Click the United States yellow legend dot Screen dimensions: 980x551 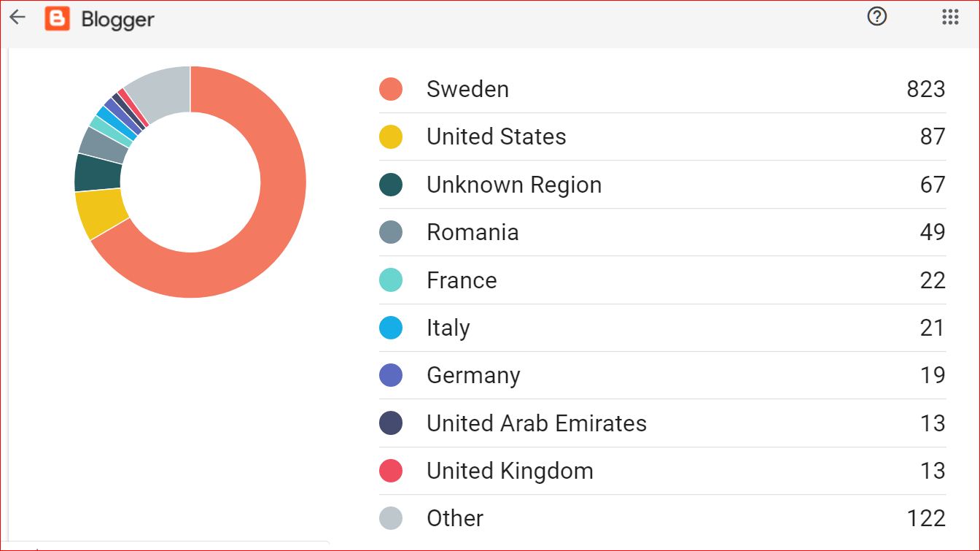pyautogui.click(x=391, y=136)
